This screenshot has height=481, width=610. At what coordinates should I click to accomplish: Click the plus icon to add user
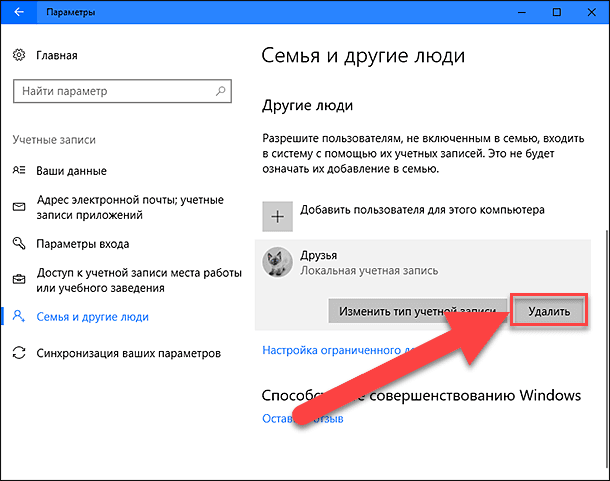pos(277,216)
